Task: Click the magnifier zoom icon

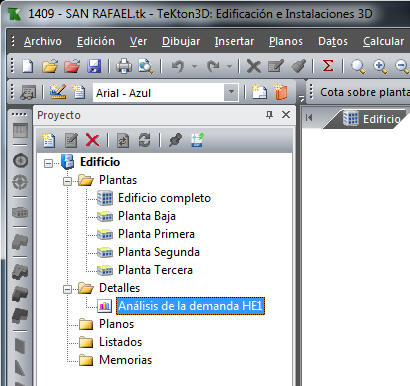Action: (x=358, y=67)
